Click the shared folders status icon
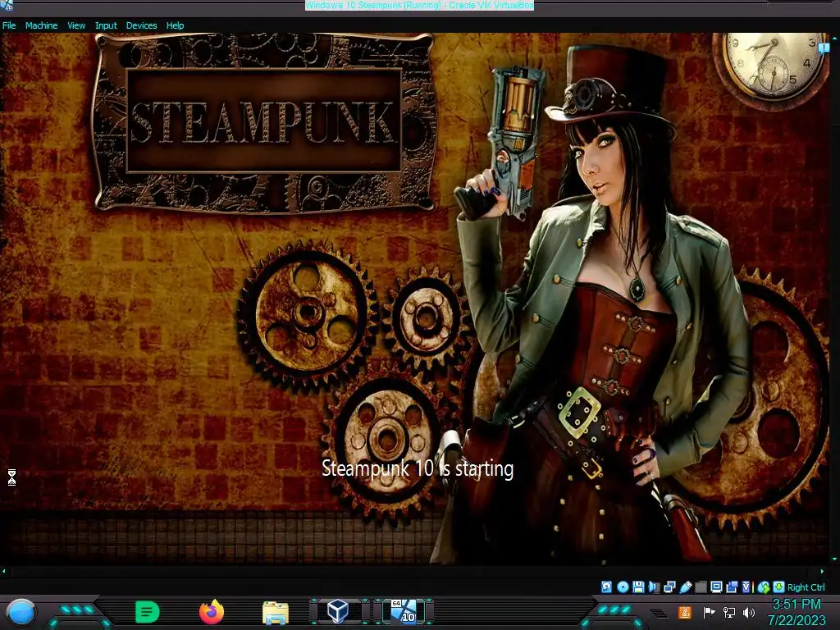This screenshot has width=840, height=630. [x=701, y=587]
